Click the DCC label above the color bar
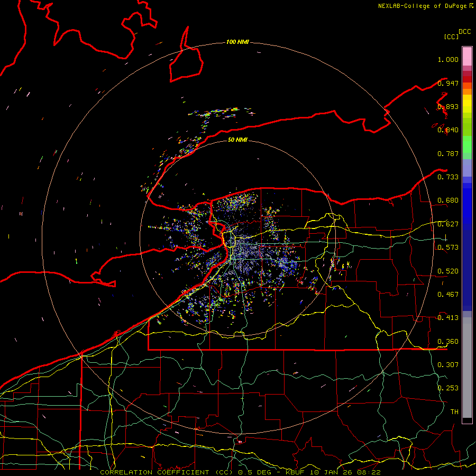 465,32
